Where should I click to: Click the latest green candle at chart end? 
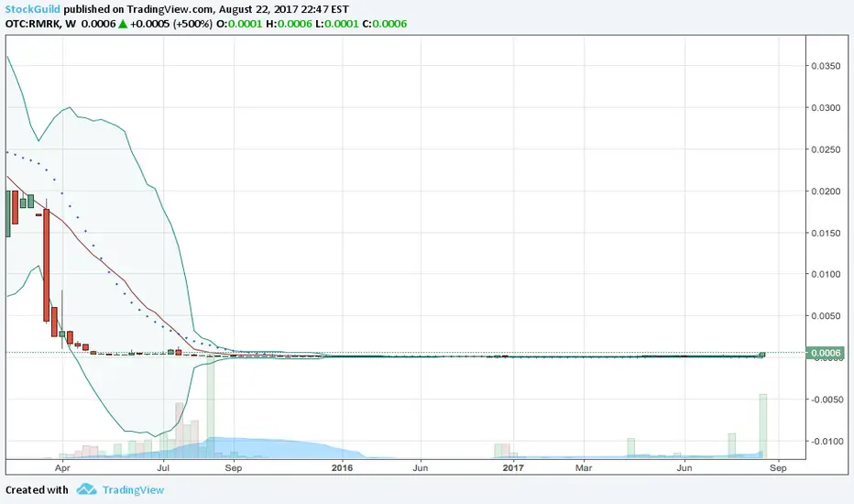pyautogui.click(x=762, y=355)
